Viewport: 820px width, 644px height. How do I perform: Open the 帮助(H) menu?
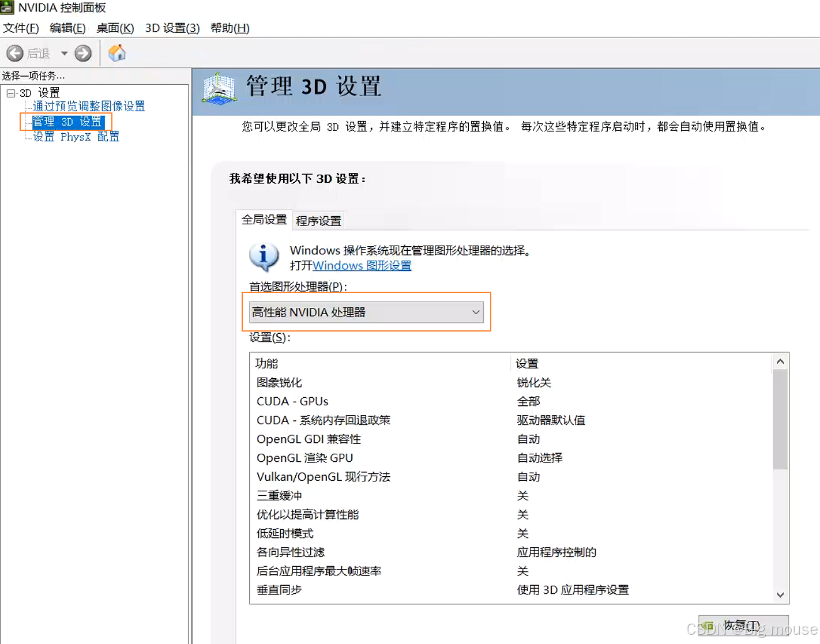230,28
